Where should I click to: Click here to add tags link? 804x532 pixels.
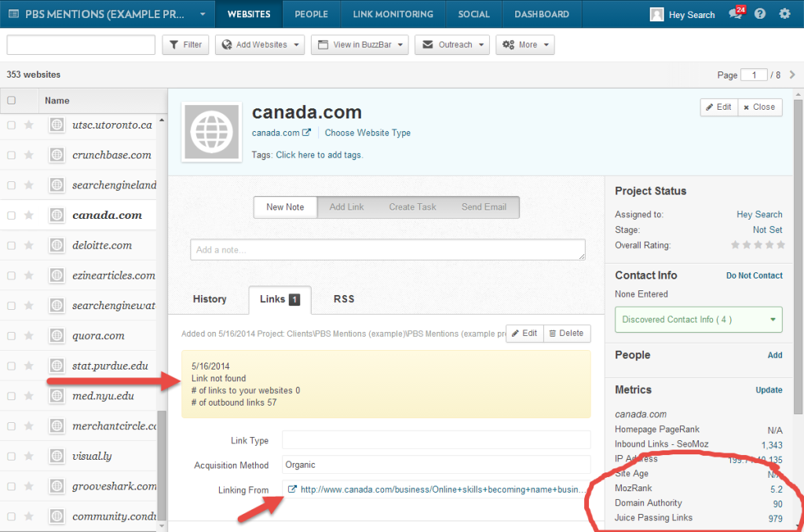[320, 155]
